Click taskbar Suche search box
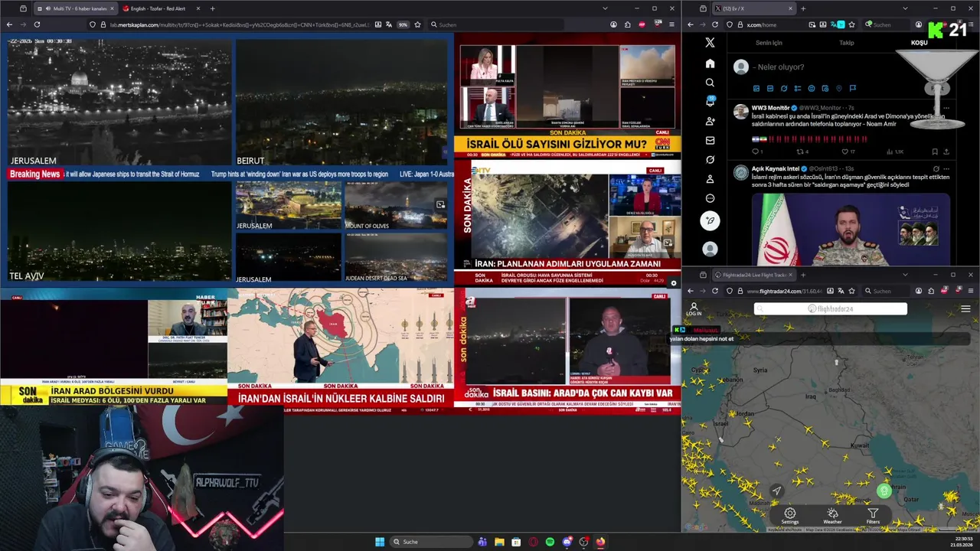Viewport: 980px width, 551px height. tap(430, 542)
